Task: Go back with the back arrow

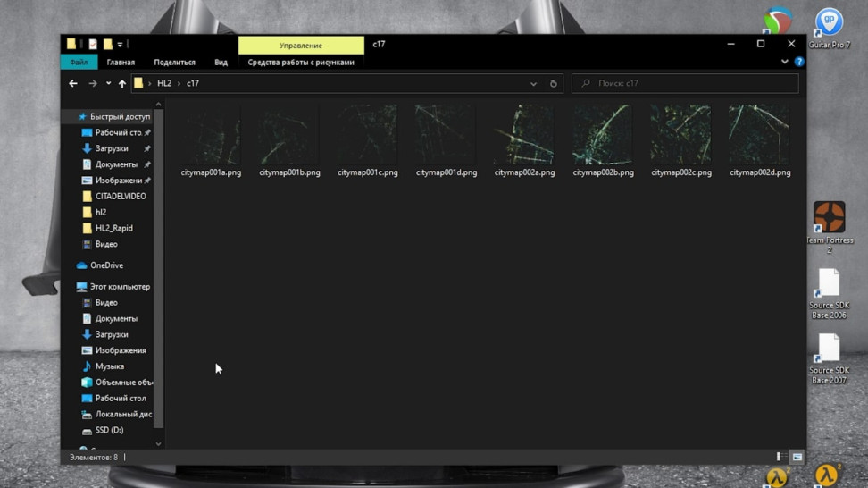Action: [x=73, y=83]
